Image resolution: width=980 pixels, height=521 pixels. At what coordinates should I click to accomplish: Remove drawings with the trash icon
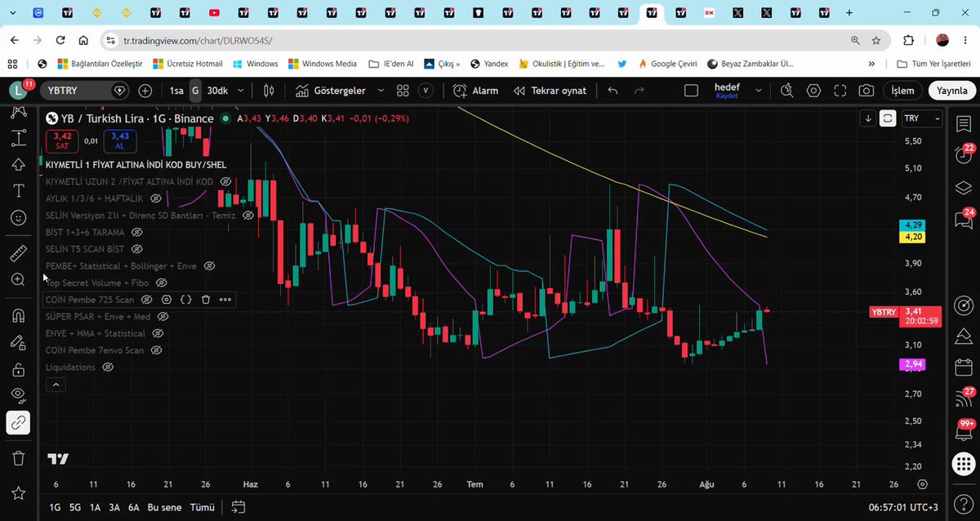coord(18,458)
